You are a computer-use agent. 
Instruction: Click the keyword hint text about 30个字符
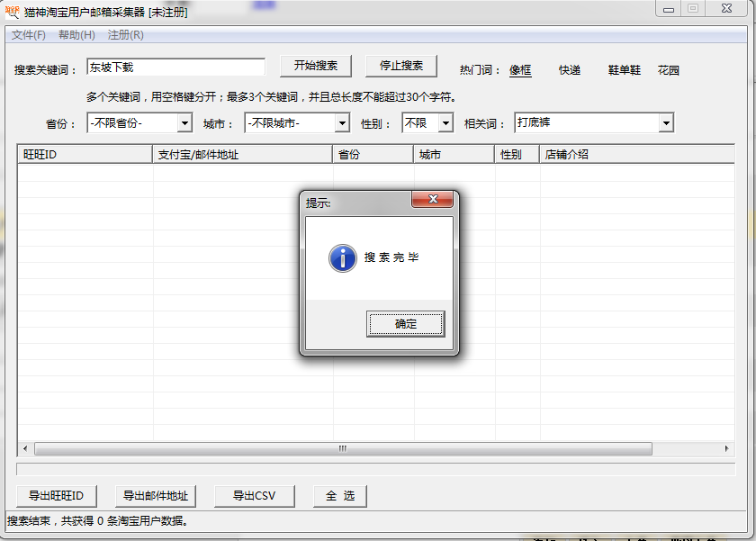pos(272,97)
